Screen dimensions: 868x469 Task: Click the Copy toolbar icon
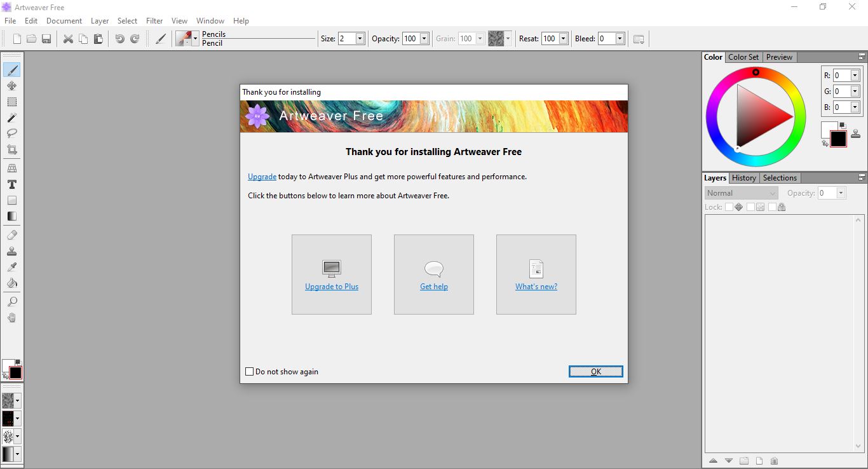point(83,39)
